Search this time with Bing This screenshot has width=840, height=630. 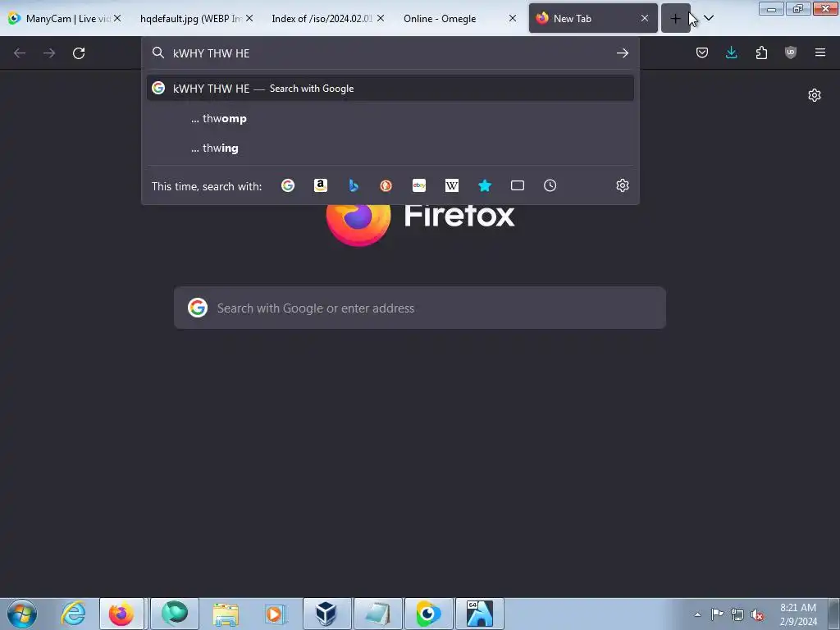pos(353,185)
